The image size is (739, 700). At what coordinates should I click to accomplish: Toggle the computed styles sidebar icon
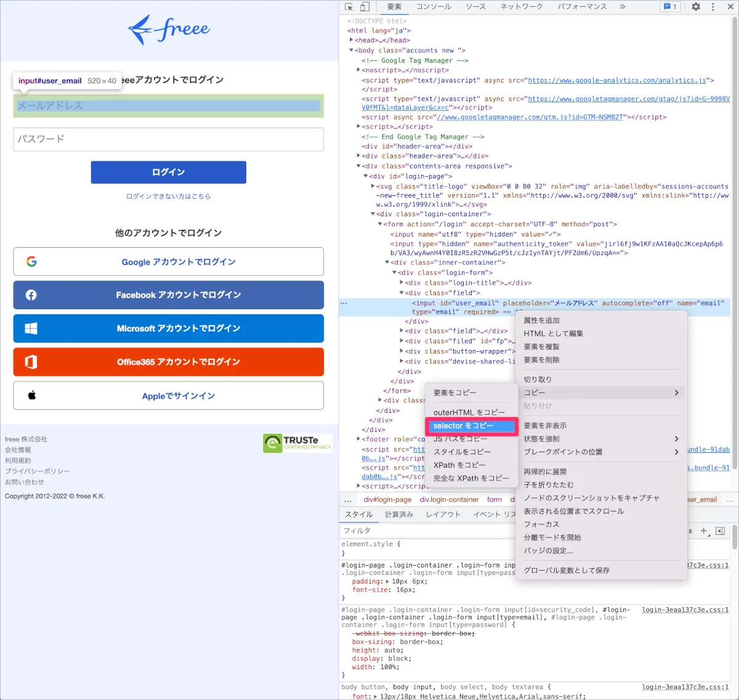(x=721, y=531)
